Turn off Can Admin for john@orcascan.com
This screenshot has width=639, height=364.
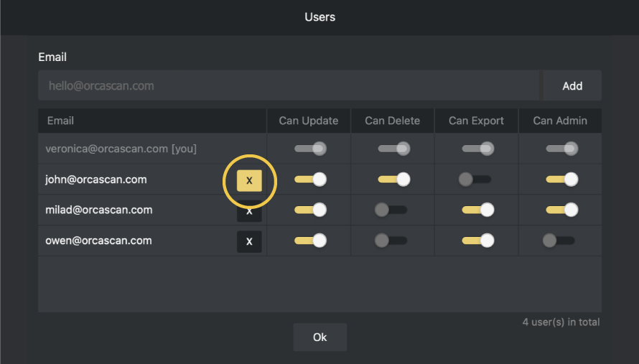[x=561, y=179]
